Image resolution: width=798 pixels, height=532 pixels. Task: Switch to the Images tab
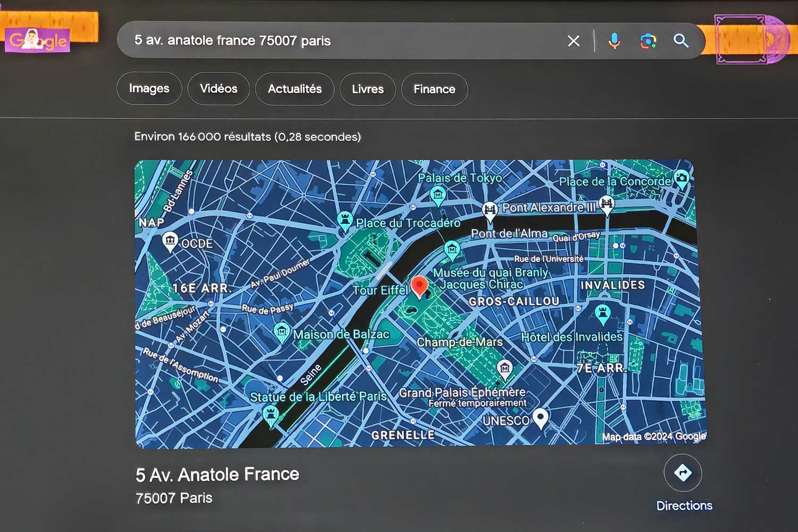[x=149, y=88]
